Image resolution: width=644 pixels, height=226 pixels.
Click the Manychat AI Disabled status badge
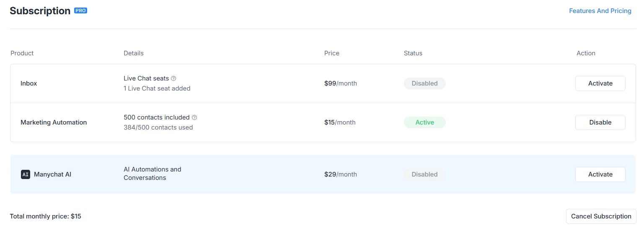tap(424, 174)
